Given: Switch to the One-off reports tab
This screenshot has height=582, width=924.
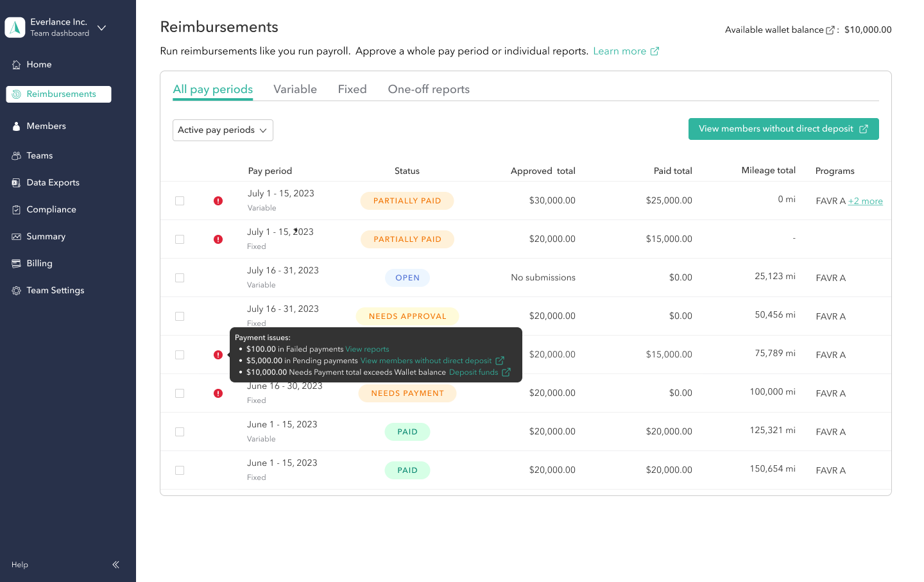Looking at the screenshot, I should 428,89.
